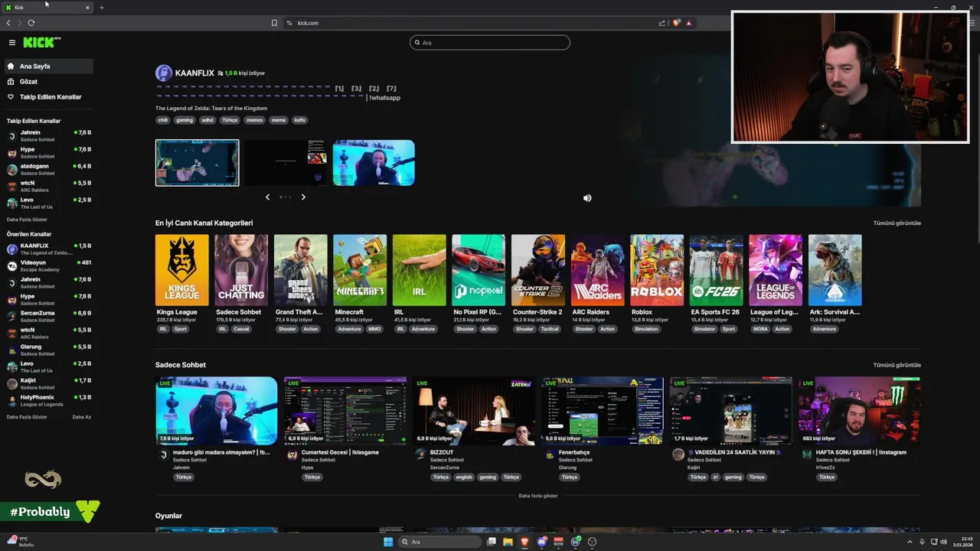
Task: Select the Kings League category
Action: (181, 270)
